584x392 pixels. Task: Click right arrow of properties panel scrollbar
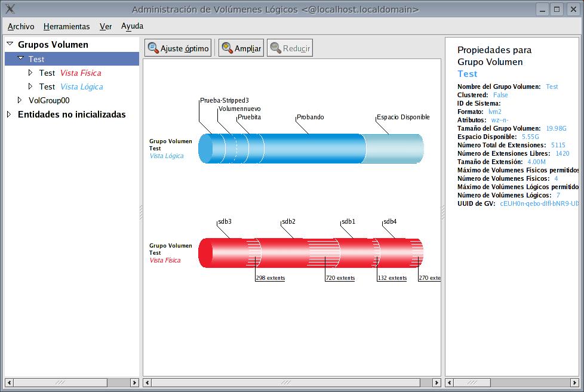point(575,382)
